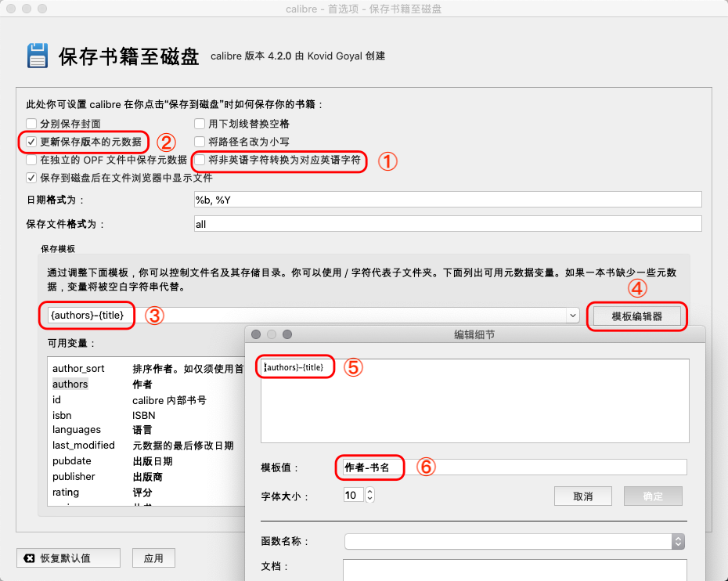Click 取消 in the edit dialog
This screenshot has height=581, width=728.
(582, 496)
